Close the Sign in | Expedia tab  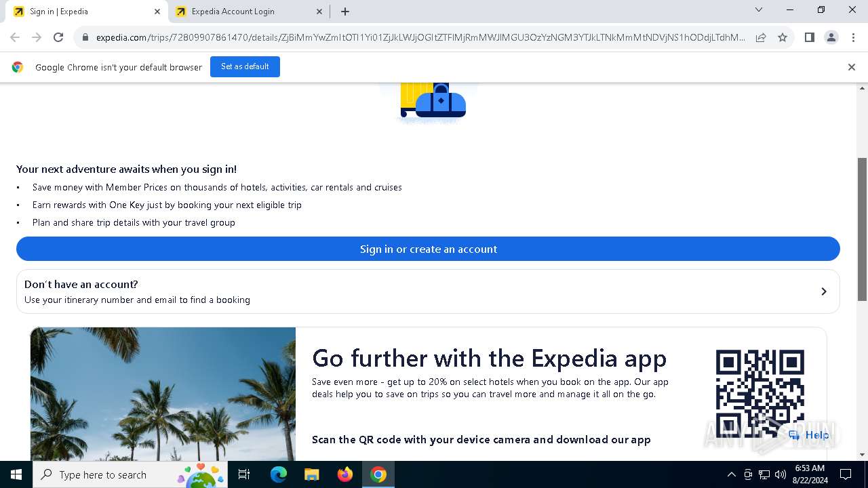point(157,12)
